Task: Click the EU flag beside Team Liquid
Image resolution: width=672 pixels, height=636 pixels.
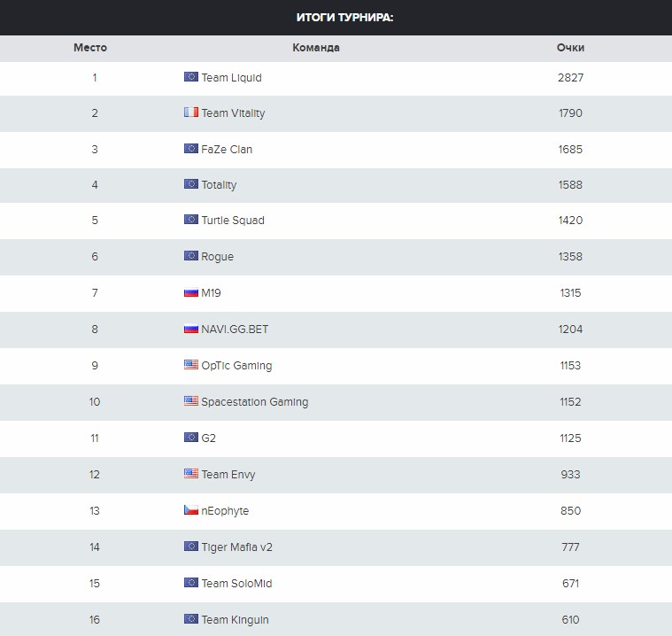Action: [x=191, y=77]
